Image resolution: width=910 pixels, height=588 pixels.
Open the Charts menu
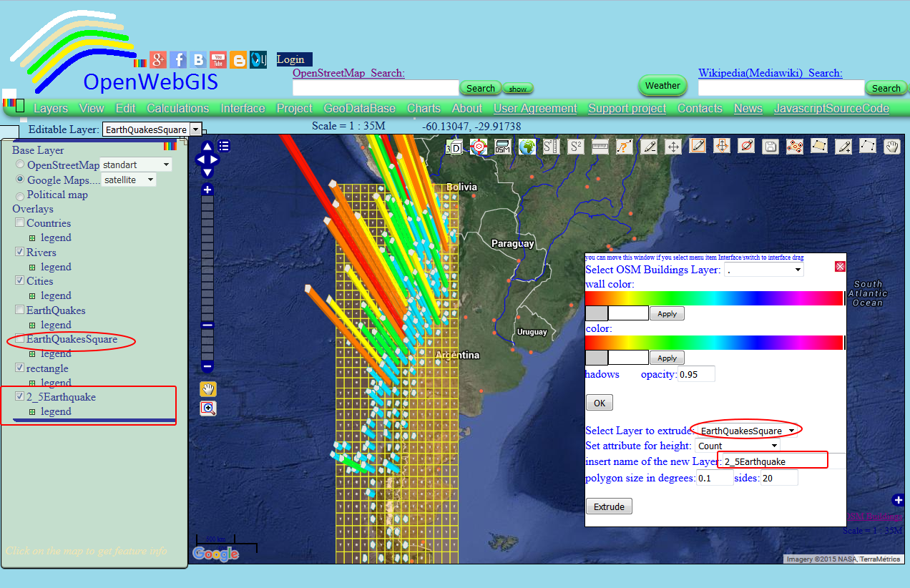(424, 108)
